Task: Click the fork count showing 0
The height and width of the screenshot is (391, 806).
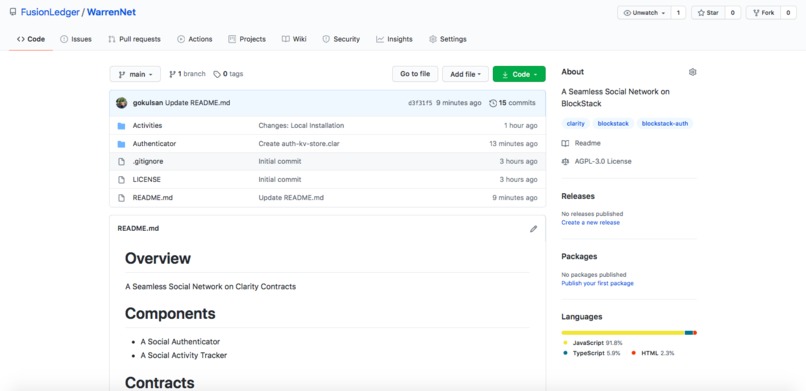Action: click(788, 13)
